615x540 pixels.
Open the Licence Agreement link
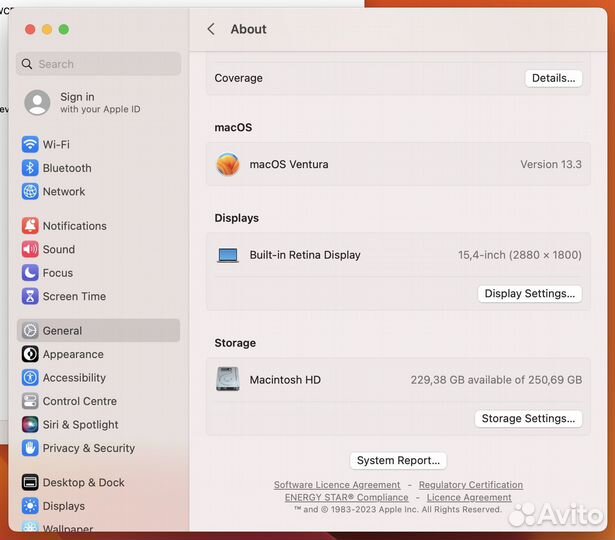(469, 497)
